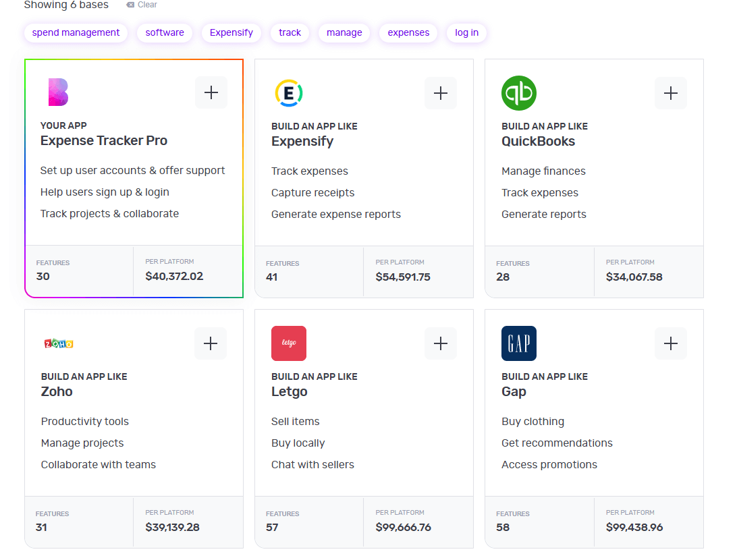
Task: Click the Expensify E logo
Action: tap(289, 93)
